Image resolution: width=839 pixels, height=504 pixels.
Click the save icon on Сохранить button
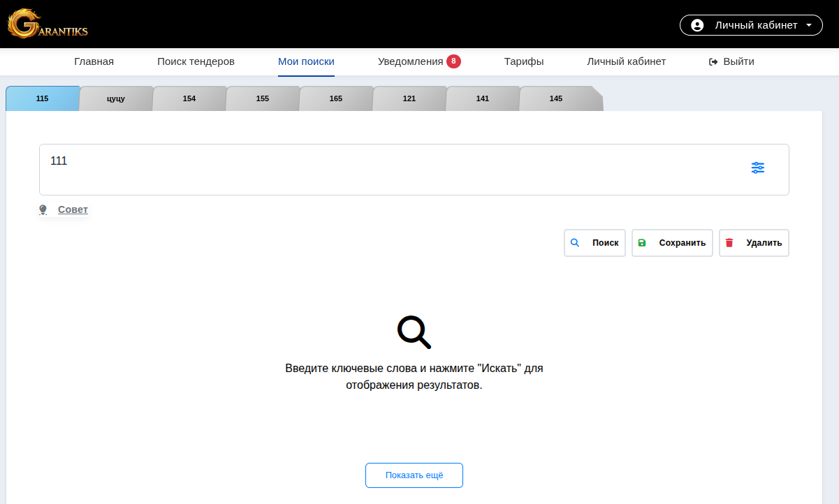(642, 242)
